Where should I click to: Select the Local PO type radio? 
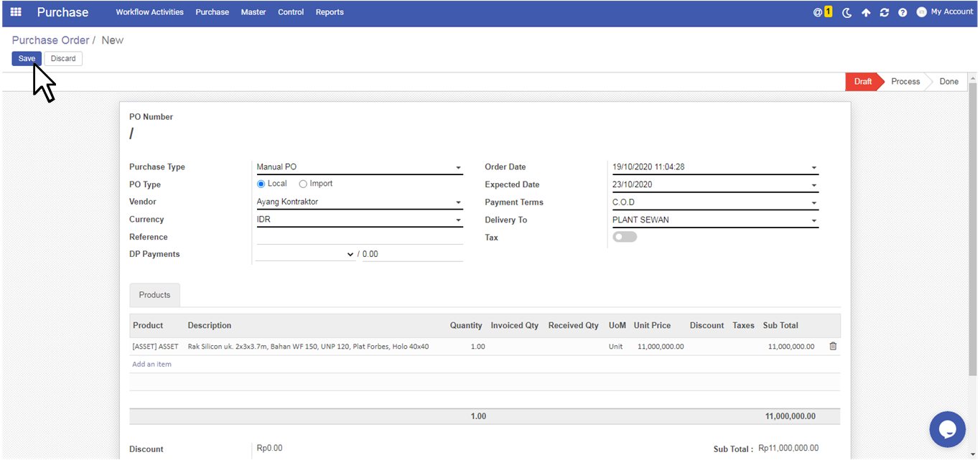click(261, 184)
